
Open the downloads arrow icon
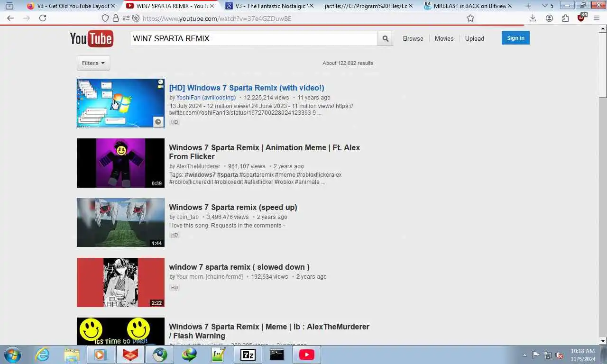tap(533, 18)
